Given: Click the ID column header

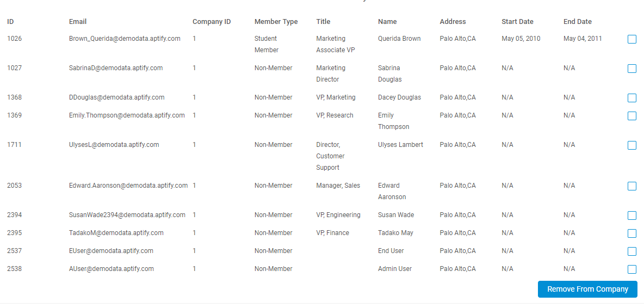Looking at the screenshot, I should click(x=11, y=22).
